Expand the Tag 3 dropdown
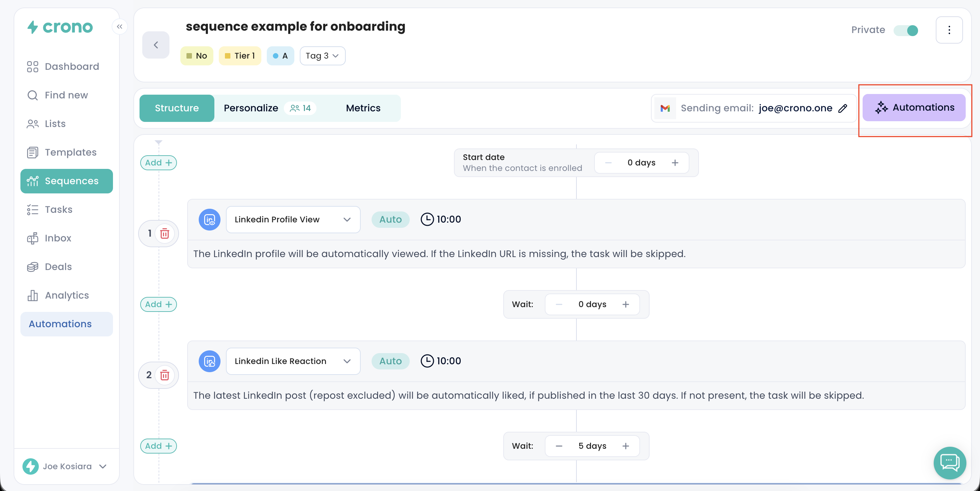980x491 pixels. click(322, 56)
